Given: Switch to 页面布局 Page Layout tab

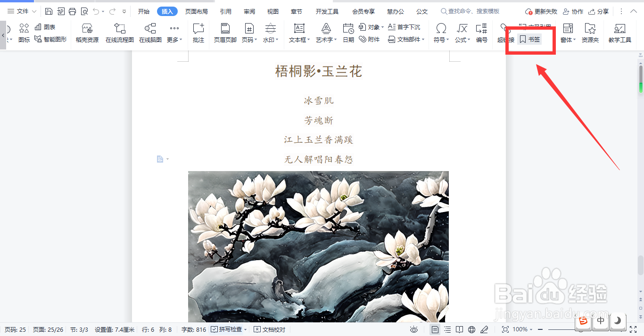Looking at the screenshot, I should [x=197, y=11].
